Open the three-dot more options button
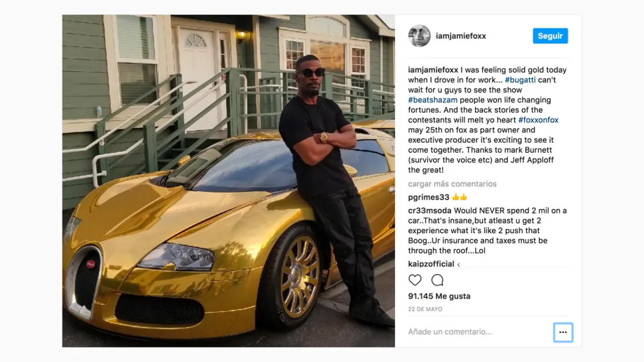Viewport: 644px width, 362px height. tap(563, 332)
